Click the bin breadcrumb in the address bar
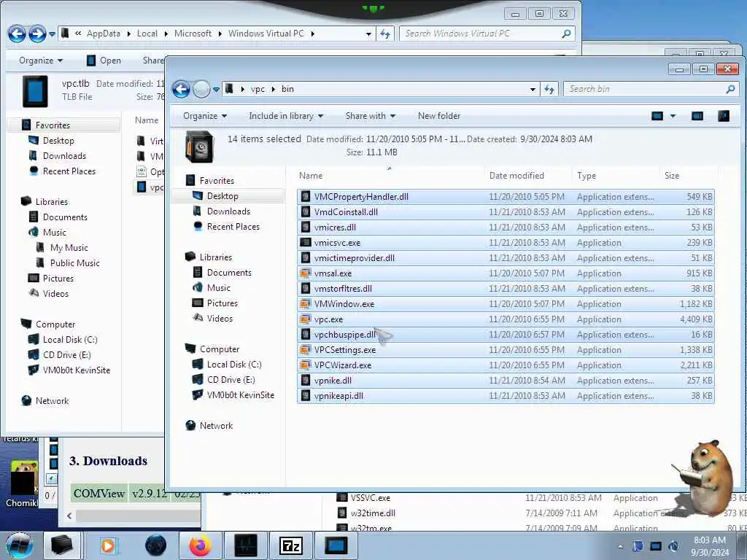Image resolution: width=747 pixels, height=560 pixels. click(x=287, y=89)
